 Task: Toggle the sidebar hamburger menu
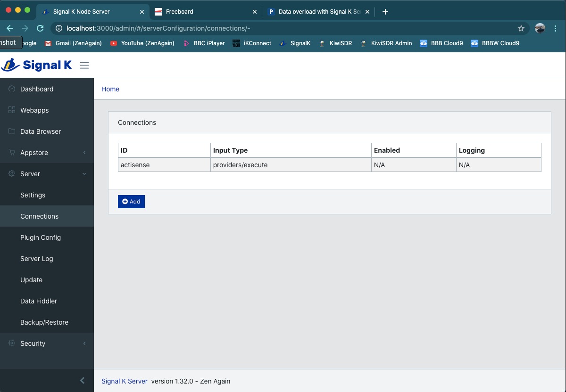coord(84,65)
